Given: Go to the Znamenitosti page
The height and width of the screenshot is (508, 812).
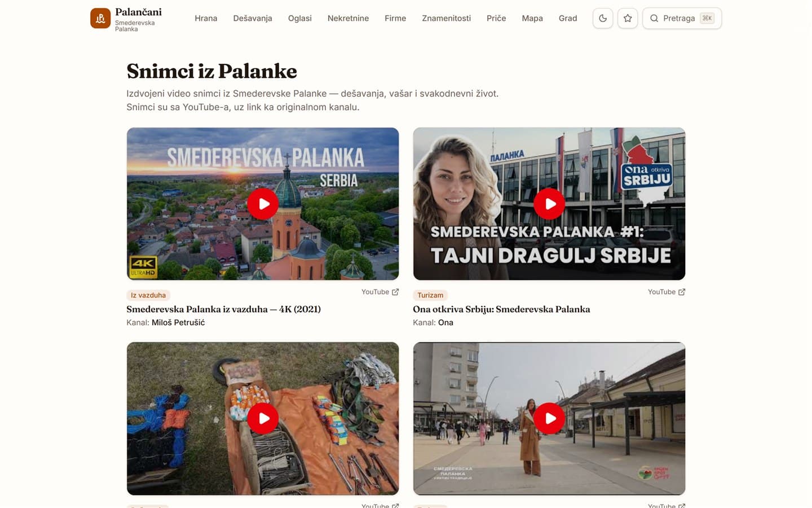Looking at the screenshot, I should tap(446, 18).
